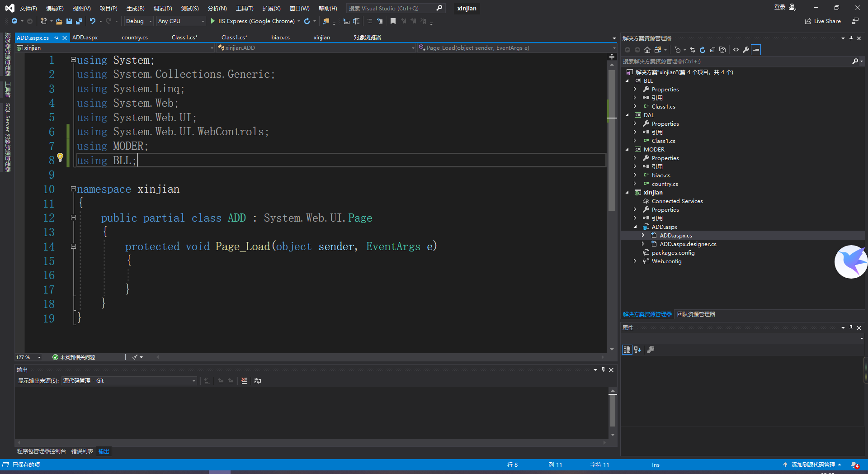Click the Open File folder icon

[x=59, y=21]
